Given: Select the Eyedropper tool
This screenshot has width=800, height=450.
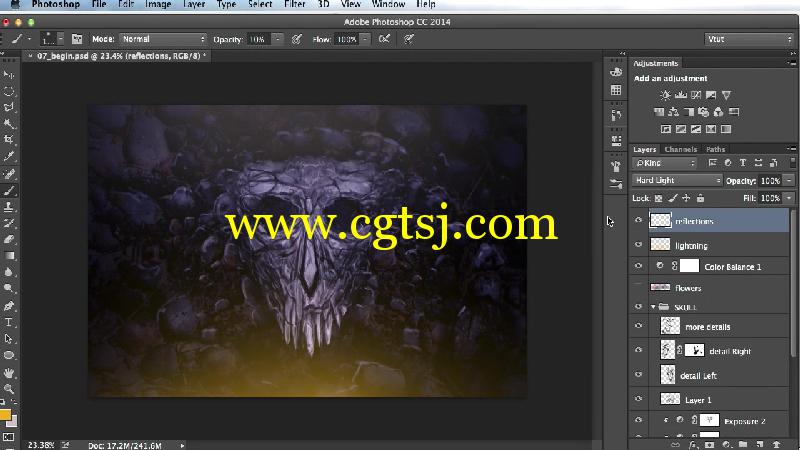Looking at the screenshot, I should pos(9,157).
